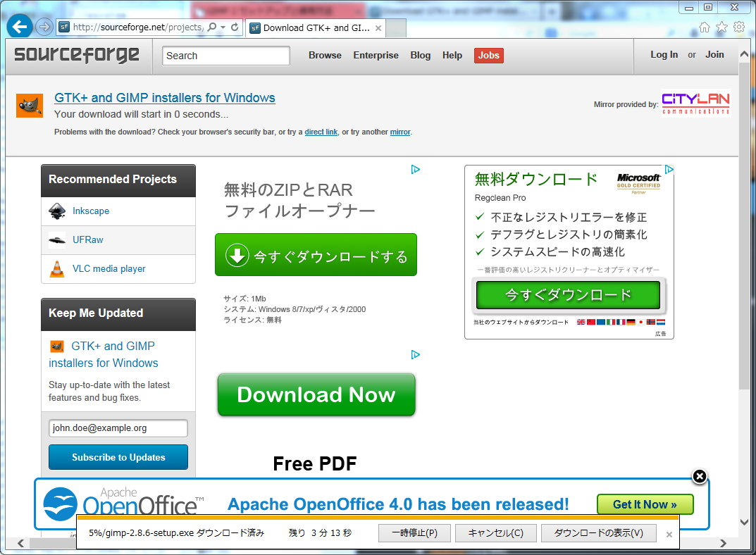Click the browser address bar URL
The height and width of the screenshot is (555, 756).
click(138, 27)
